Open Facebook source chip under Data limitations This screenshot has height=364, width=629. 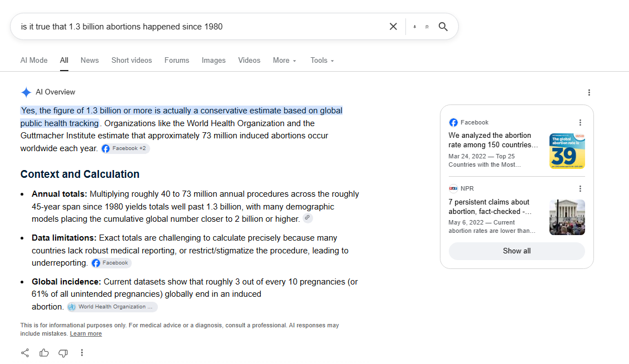point(111,263)
